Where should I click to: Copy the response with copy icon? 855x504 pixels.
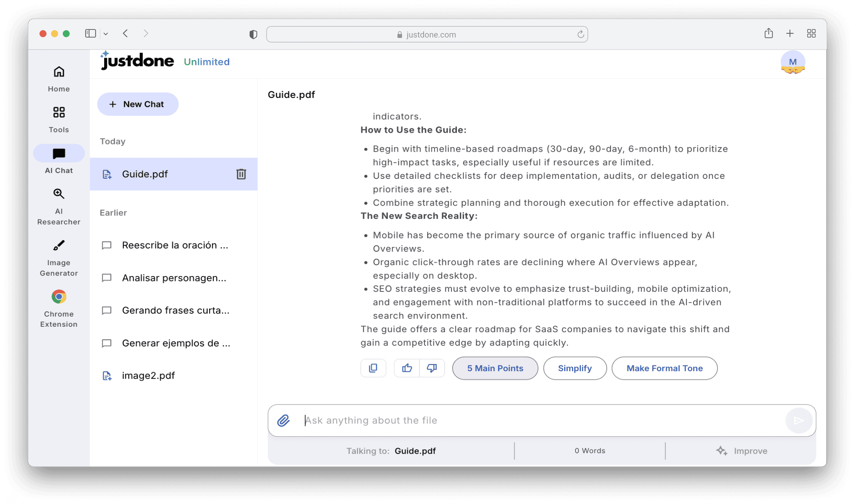coord(373,368)
